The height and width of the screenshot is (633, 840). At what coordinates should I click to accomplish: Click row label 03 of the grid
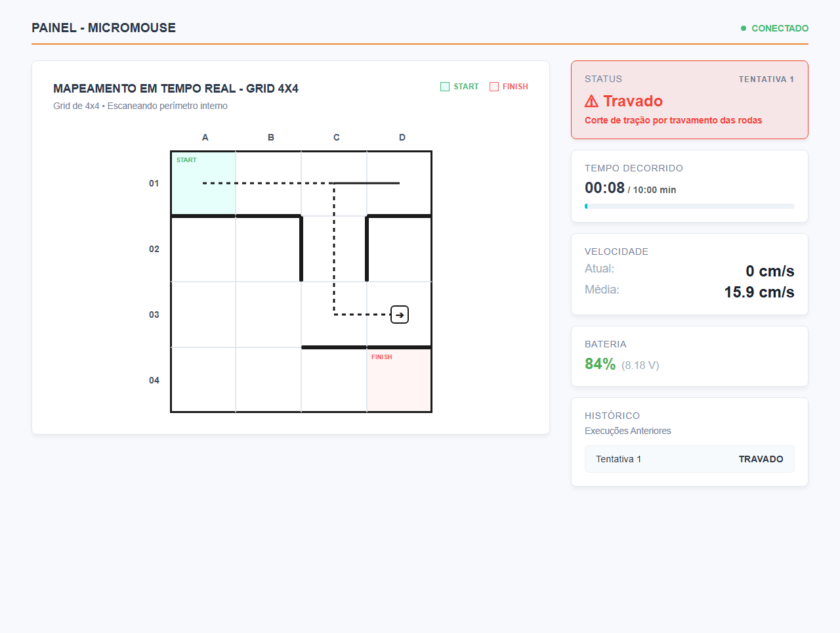click(x=154, y=315)
